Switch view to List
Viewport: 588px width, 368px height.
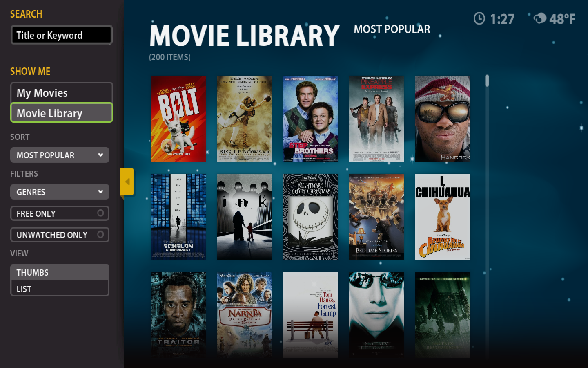click(x=60, y=289)
